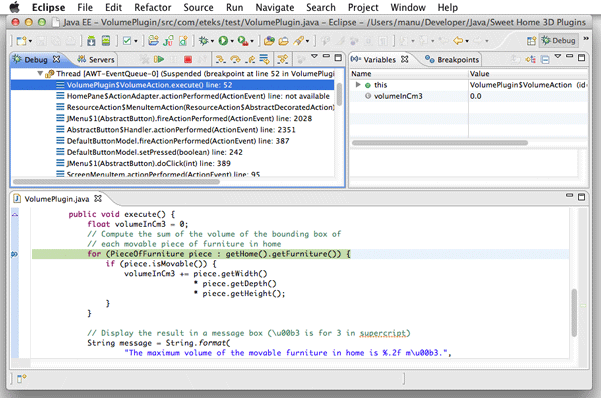
Task: Click the Step Over icon
Action: click(x=235, y=59)
